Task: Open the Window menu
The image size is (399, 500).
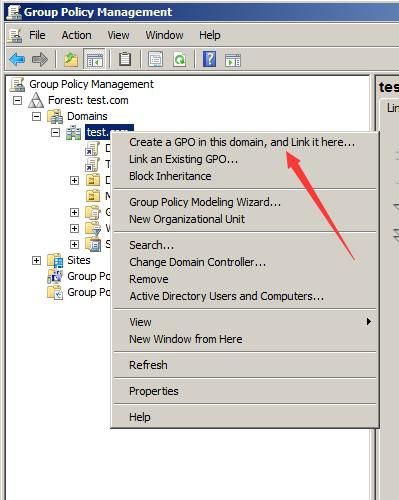Action: 164,35
